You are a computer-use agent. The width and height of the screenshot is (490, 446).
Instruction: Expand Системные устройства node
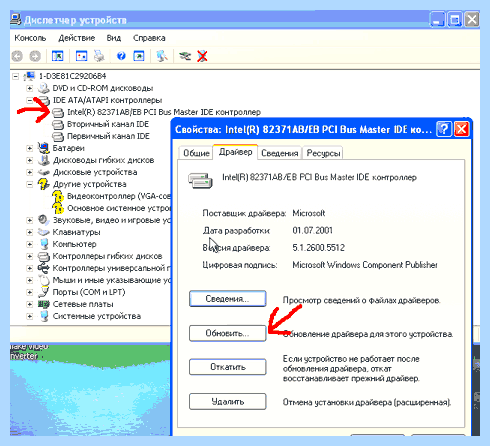point(30,316)
